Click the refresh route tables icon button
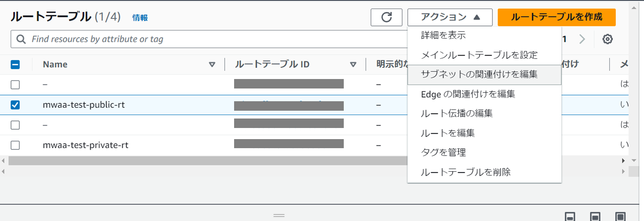The width and height of the screenshot is (644, 221). click(386, 17)
